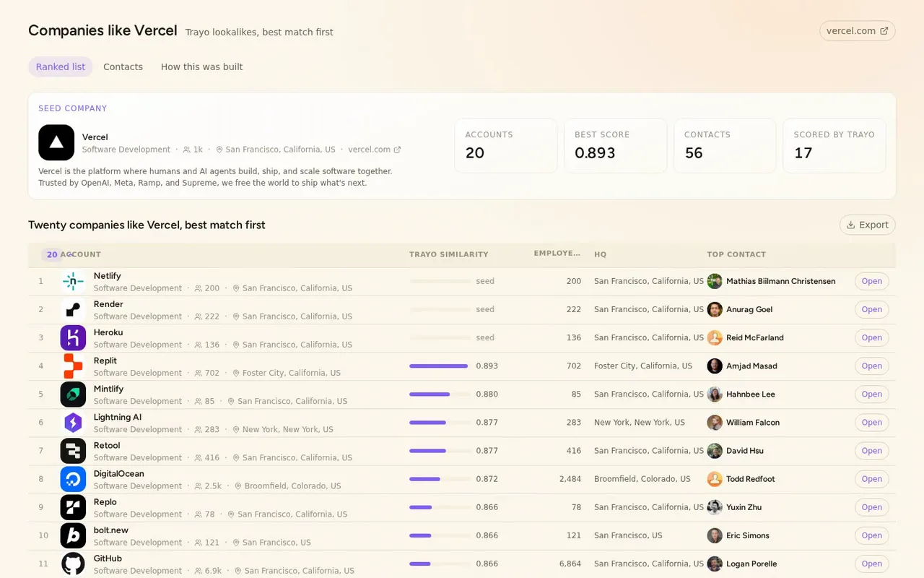Image resolution: width=924 pixels, height=578 pixels.
Task: Click the Replit logo icon
Action: 73,366
